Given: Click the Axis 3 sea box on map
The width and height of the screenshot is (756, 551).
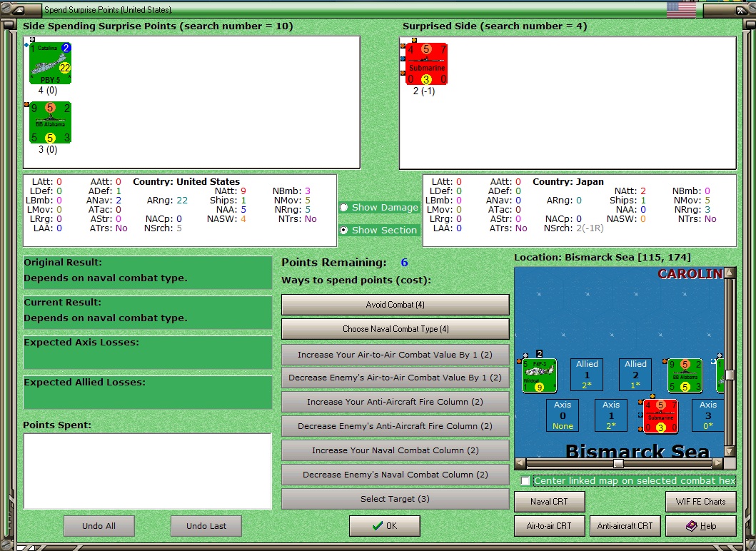Looking at the screenshot, I should click(x=707, y=415).
